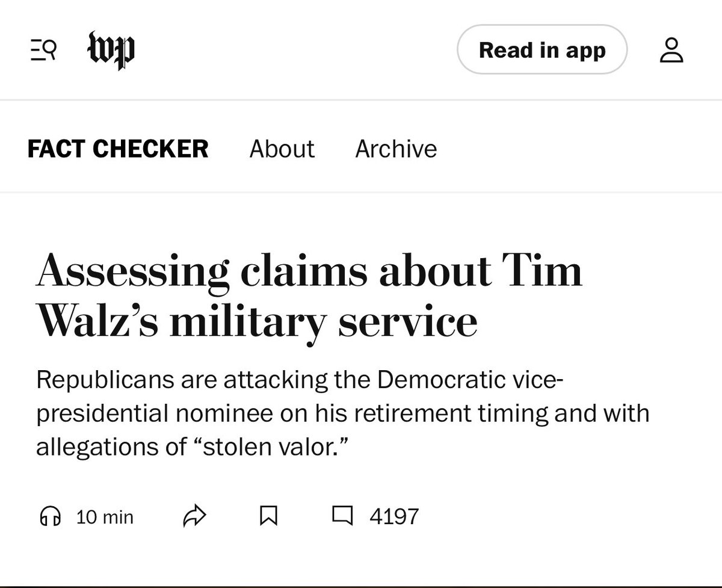722x588 pixels.
Task: Open comments via speech bubble icon
Action: 343,516
